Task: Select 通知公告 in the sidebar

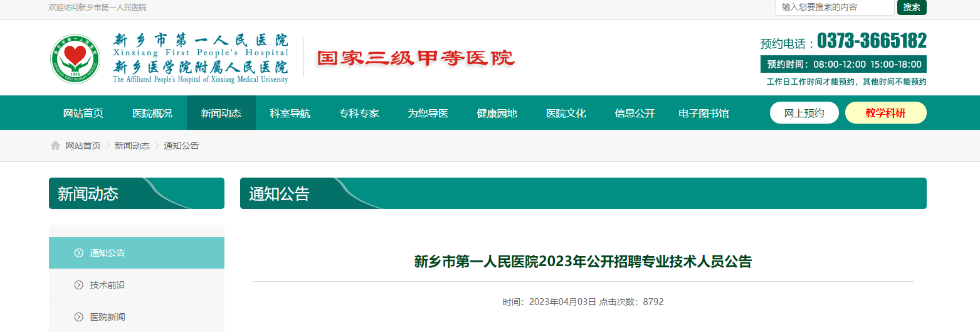Action: 137,253
